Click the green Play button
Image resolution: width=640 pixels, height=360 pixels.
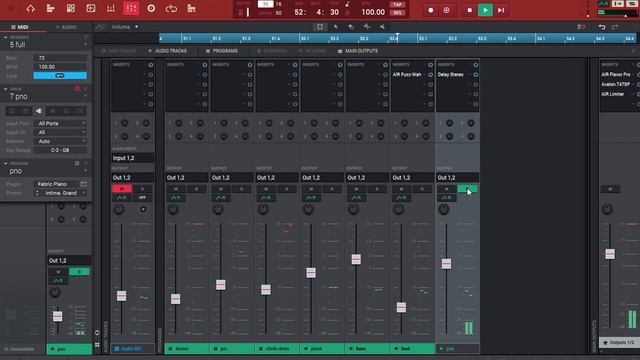485,10
